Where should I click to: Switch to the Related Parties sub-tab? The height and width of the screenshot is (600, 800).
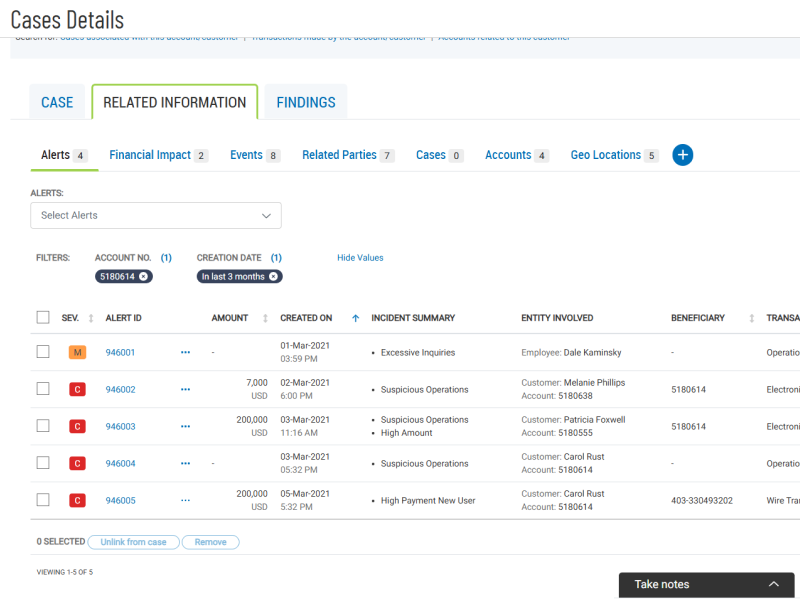click(339, 155)
